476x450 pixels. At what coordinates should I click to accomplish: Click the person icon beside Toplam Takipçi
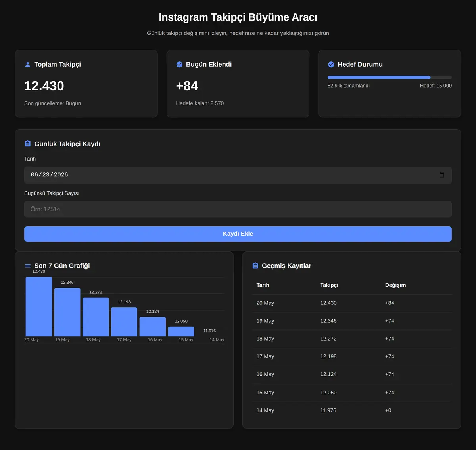[x=28, y=65]
